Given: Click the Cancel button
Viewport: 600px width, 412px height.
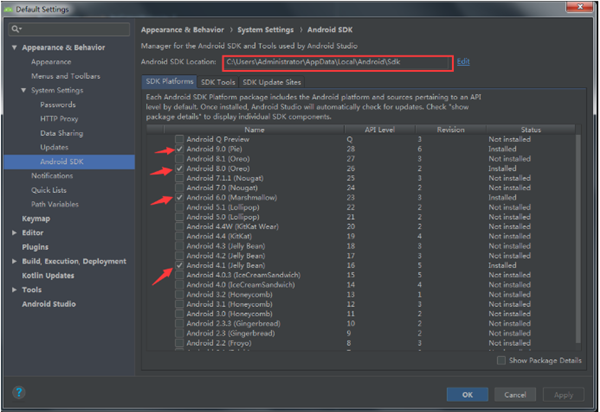Looking at the screenshot, I should pos(512,394).
